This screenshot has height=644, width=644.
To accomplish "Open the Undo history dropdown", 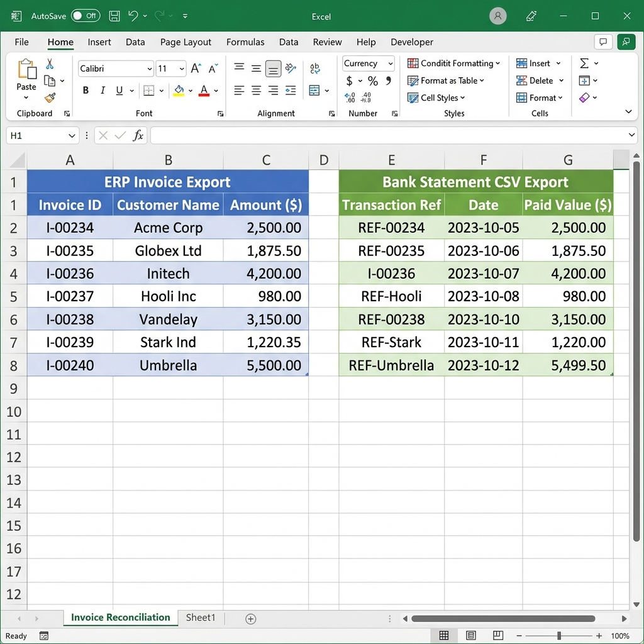I will point(145,16).
